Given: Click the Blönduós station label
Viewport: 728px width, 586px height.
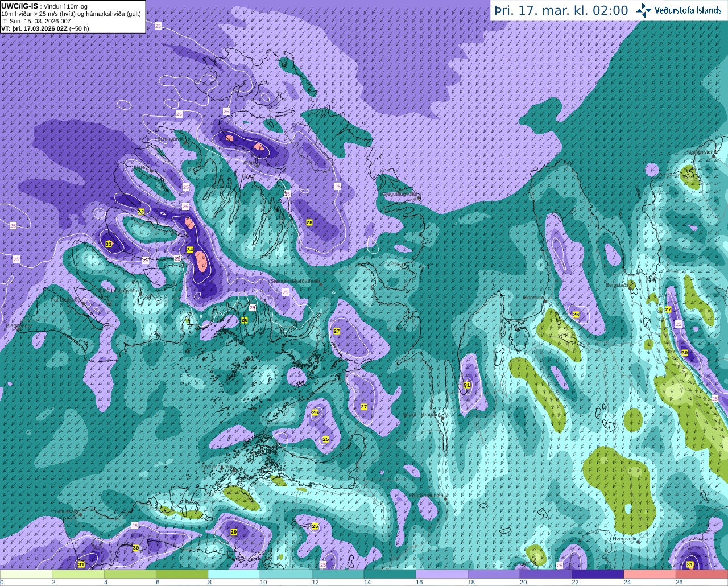Looking at the screenshot, I should coord(533,297).
